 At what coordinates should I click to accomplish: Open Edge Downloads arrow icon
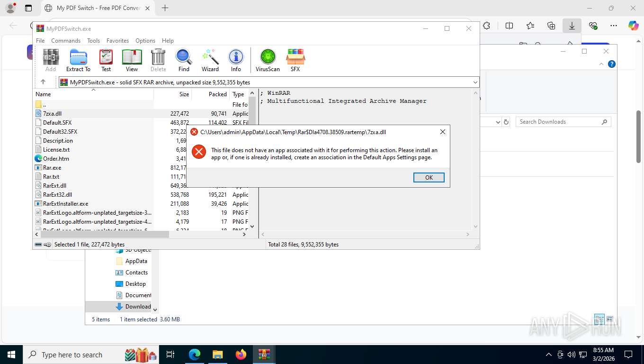click(572, 26)
